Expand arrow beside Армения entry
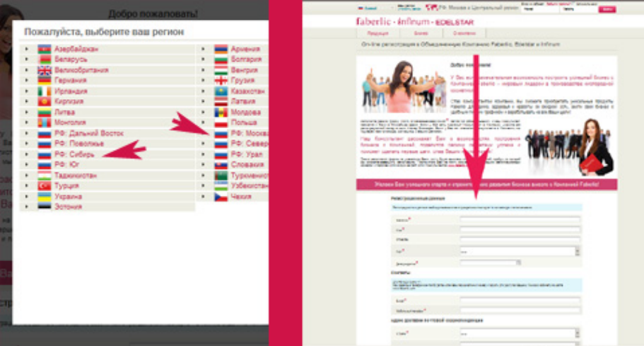 click(203, 50)
